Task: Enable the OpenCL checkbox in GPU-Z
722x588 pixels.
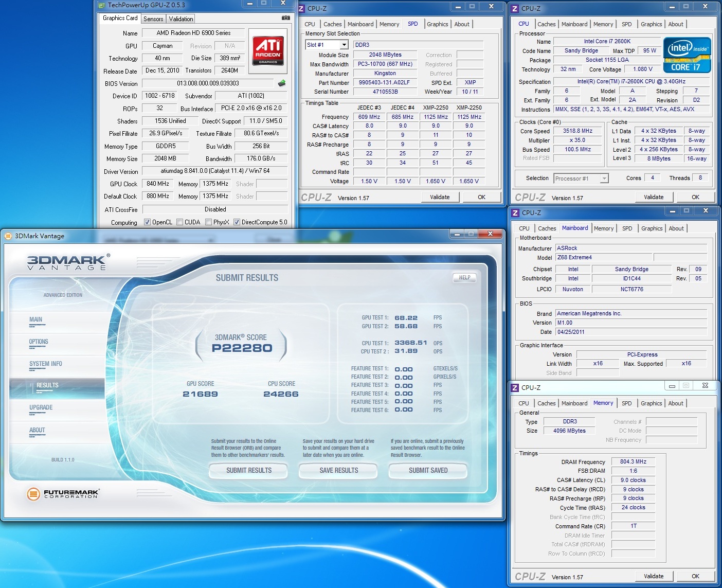Action: [x=148, y=222]
